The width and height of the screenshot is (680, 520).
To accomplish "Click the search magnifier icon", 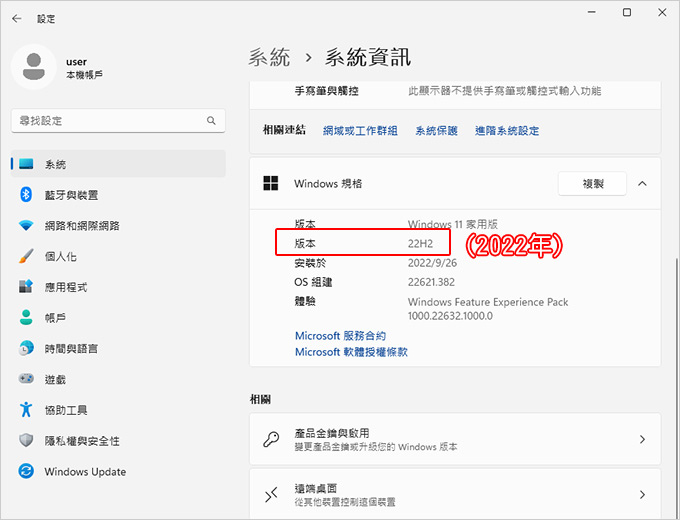I will pos(211,121).
